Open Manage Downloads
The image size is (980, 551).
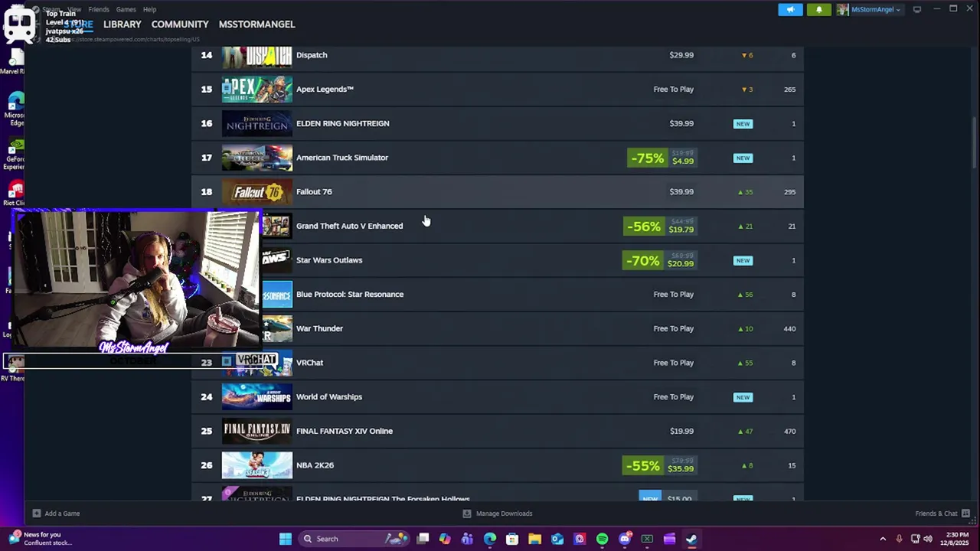pyautogui.click(x=498, y=514)
